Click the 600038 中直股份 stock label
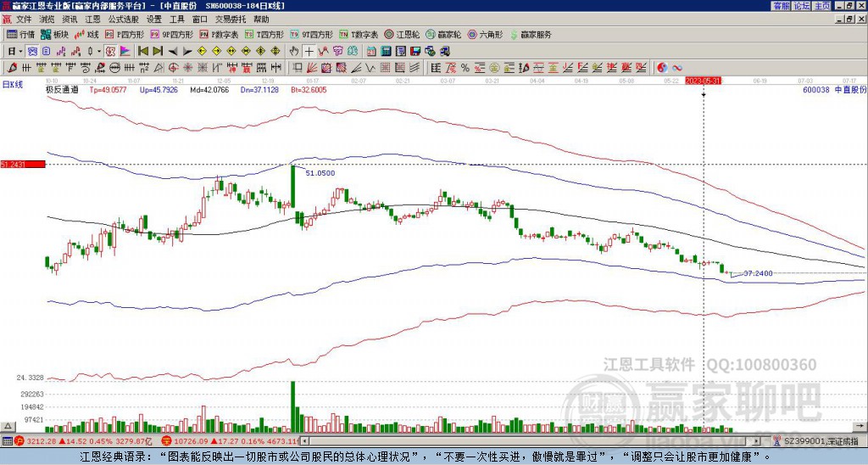 point(834,89)
